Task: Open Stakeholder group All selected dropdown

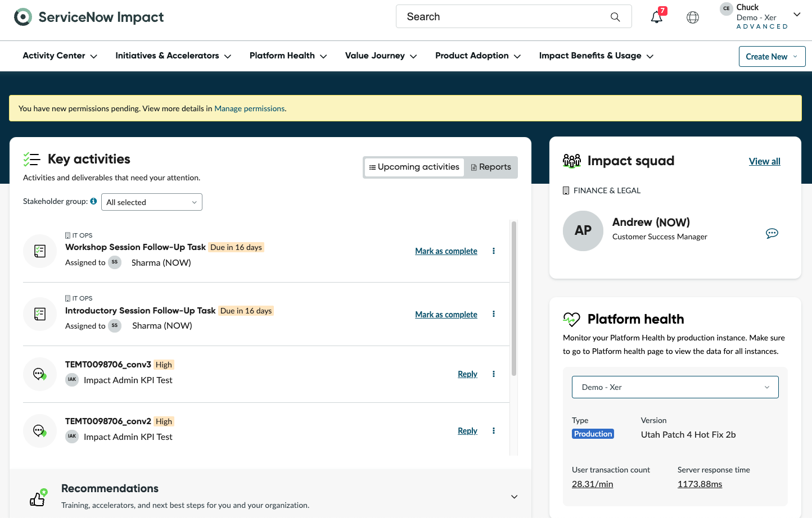Action: [152, 202]
